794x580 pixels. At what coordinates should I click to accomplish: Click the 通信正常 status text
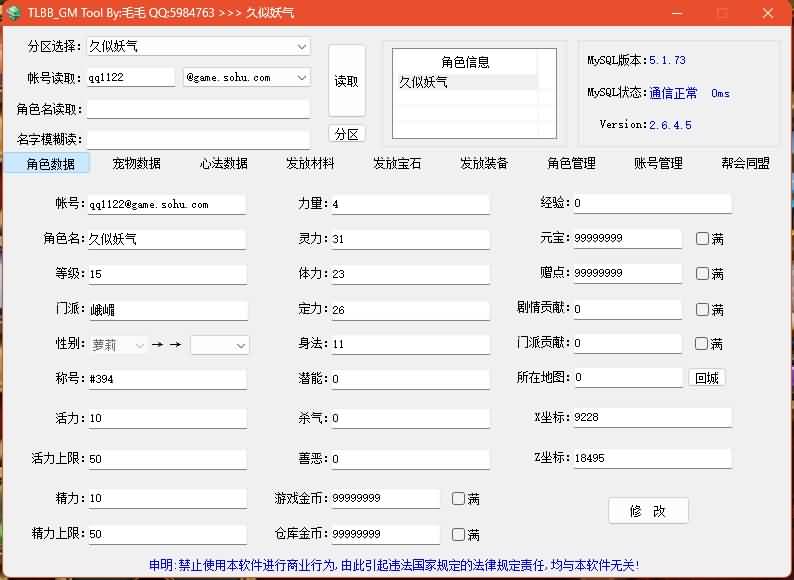tap(673, 93)
